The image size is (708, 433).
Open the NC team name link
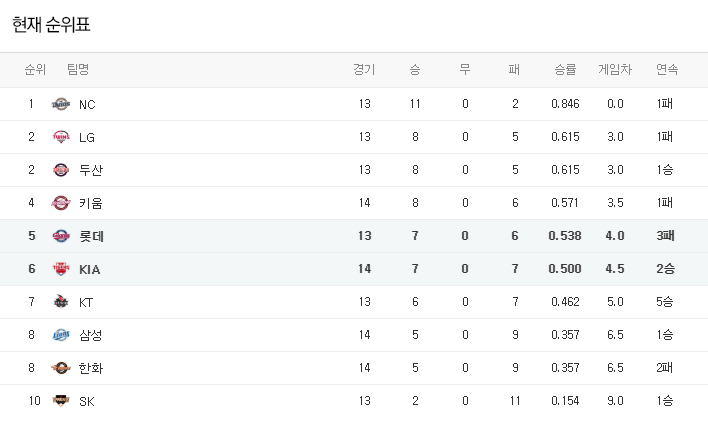[x=87, y=104]
